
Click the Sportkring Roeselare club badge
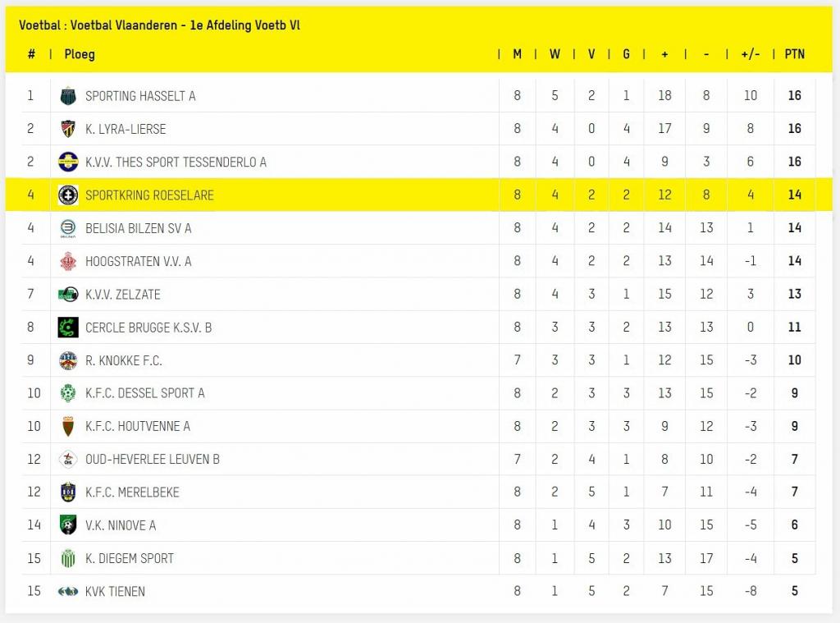[68, 195]
